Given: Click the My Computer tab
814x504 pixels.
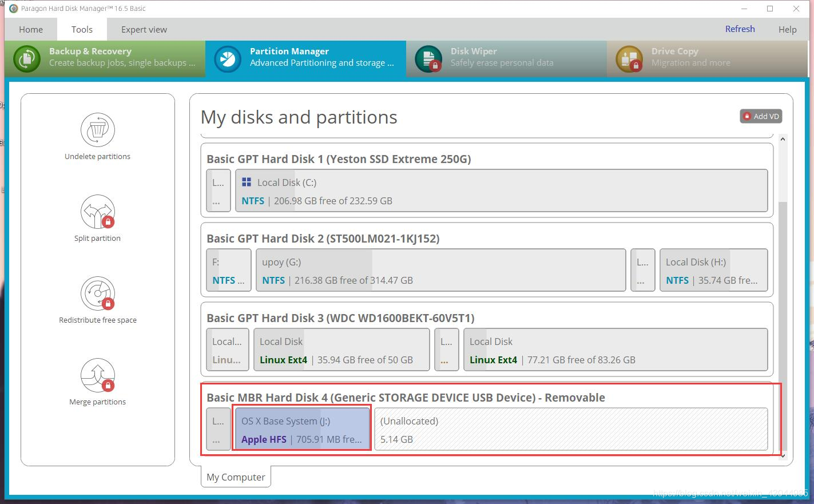Looking at the screenshot, I should click(236, 477).
